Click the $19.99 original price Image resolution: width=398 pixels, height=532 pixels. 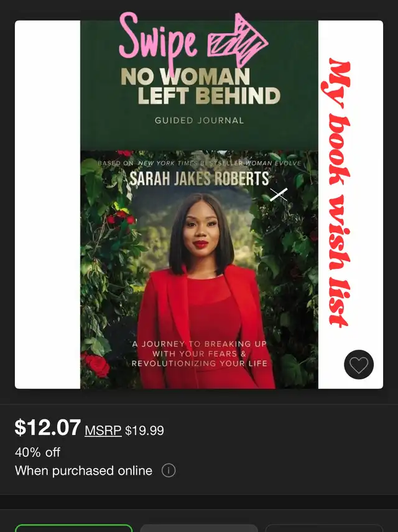(x=144, y=431)
